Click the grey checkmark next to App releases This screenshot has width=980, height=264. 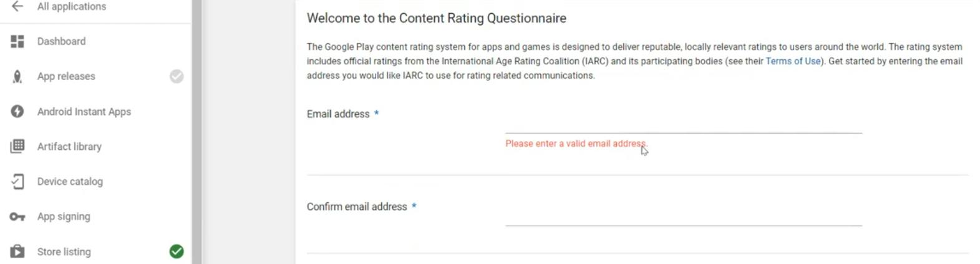[177, 76]
